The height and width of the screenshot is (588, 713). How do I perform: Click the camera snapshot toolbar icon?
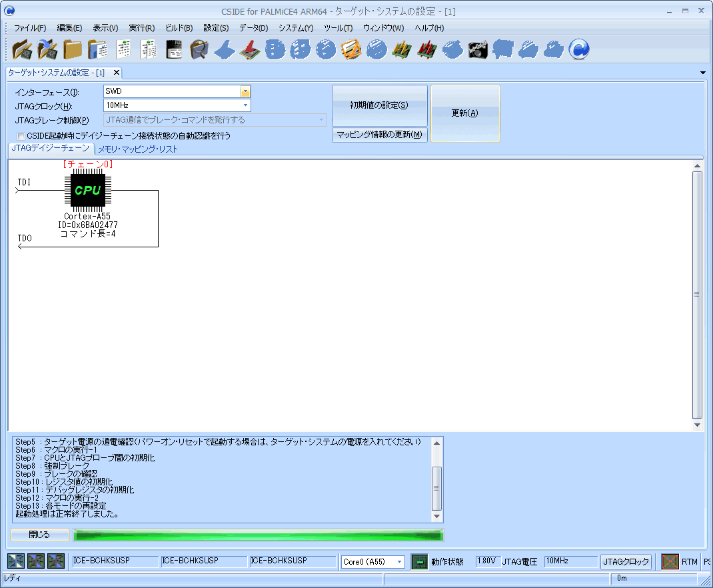pyautogui.click(x=478, y=49)
